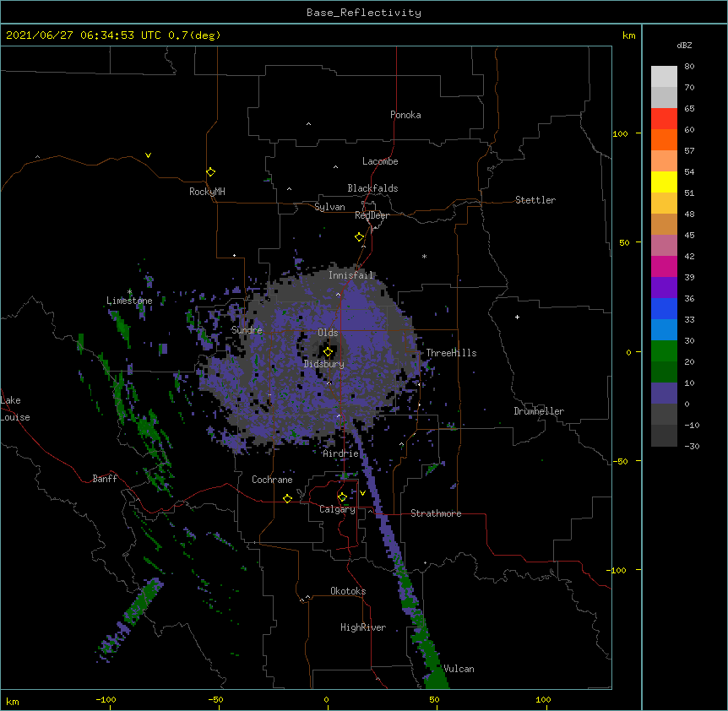Click the Vulcan town label
The image size is (728, 711).
459,669
